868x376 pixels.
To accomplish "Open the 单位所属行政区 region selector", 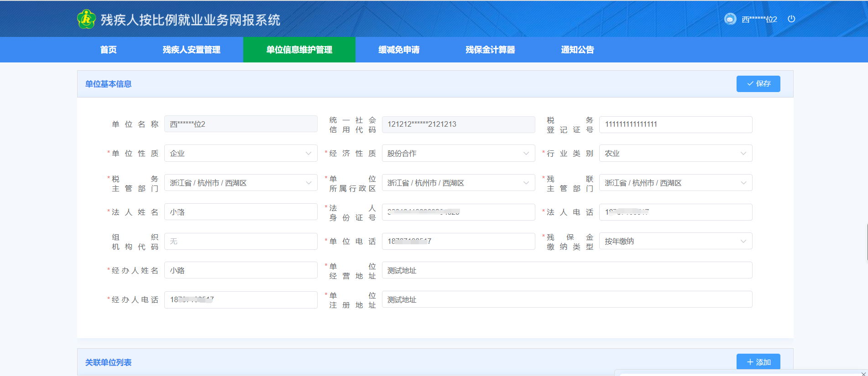I will [458, 183].
